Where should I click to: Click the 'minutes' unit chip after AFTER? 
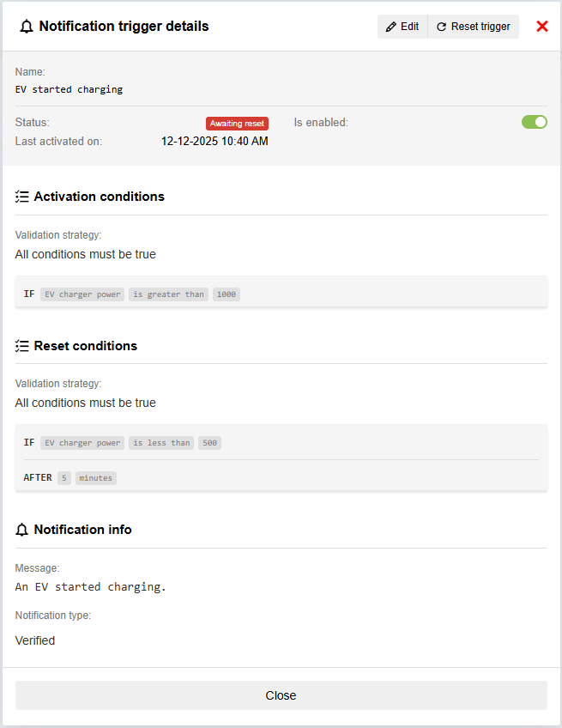95,478
